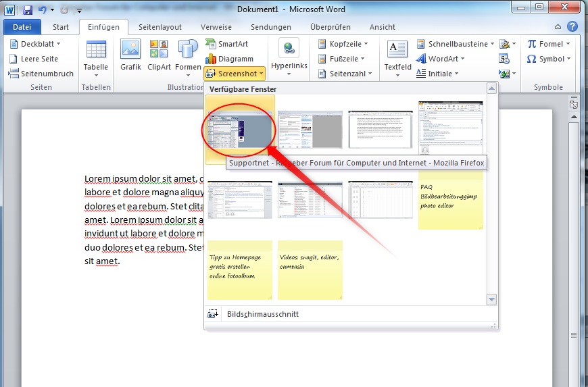Expand the insert object dropdown arrow
The height and width of the screenshot is (387, 588).
point(514,74)
